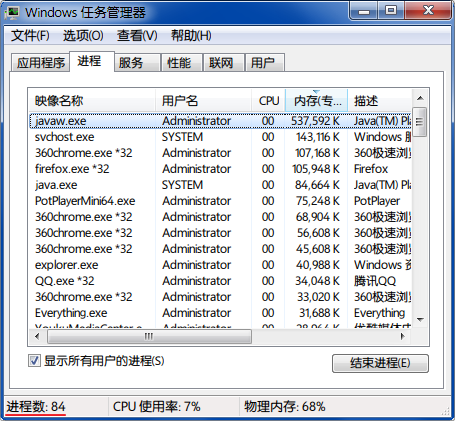Select 360chrome.exe row using 33,020 K

(220, 297)
